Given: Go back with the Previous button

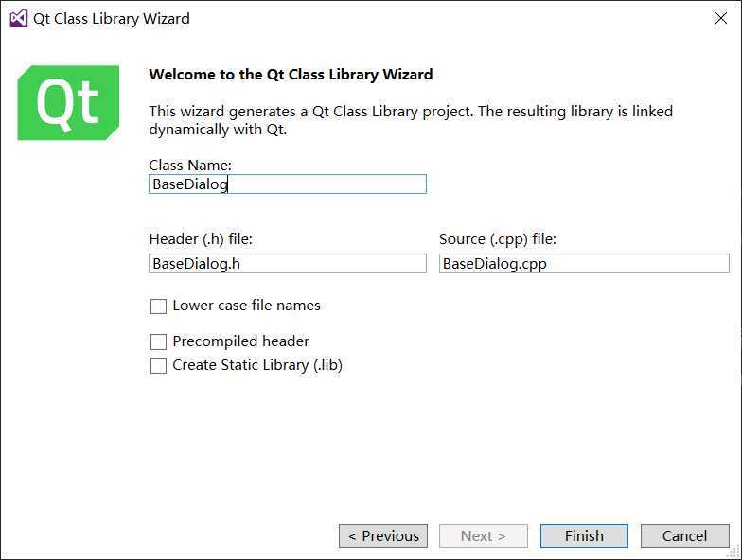Looking at the screenshot, I should (383, 535).
